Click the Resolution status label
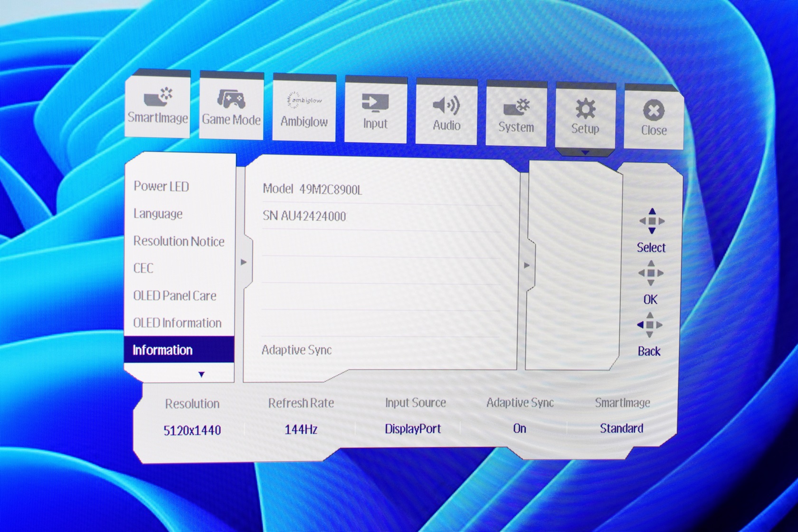Viewport: 798px width, 532px height. click(x=192, y=404)
